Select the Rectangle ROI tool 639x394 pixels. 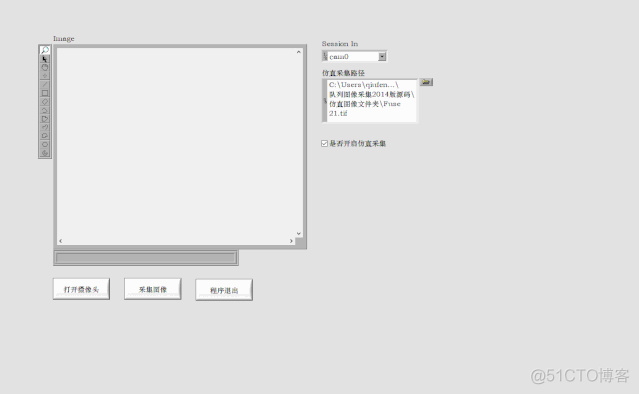[x=45, y=93]
